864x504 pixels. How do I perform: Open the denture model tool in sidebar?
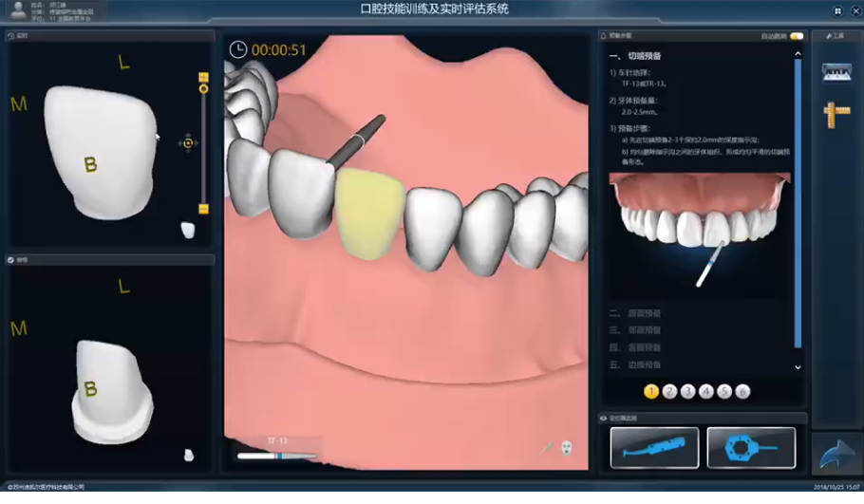(x=836, y=72)
